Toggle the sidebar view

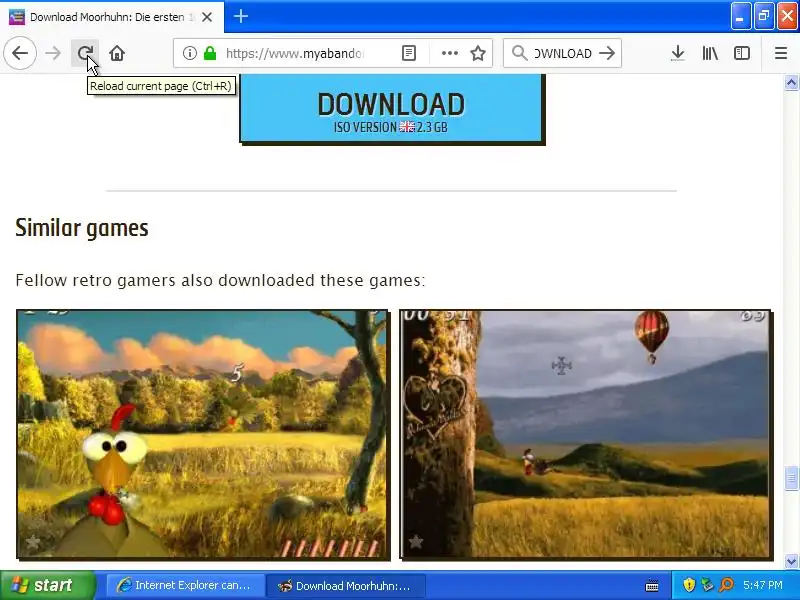(x=741, y=53)
